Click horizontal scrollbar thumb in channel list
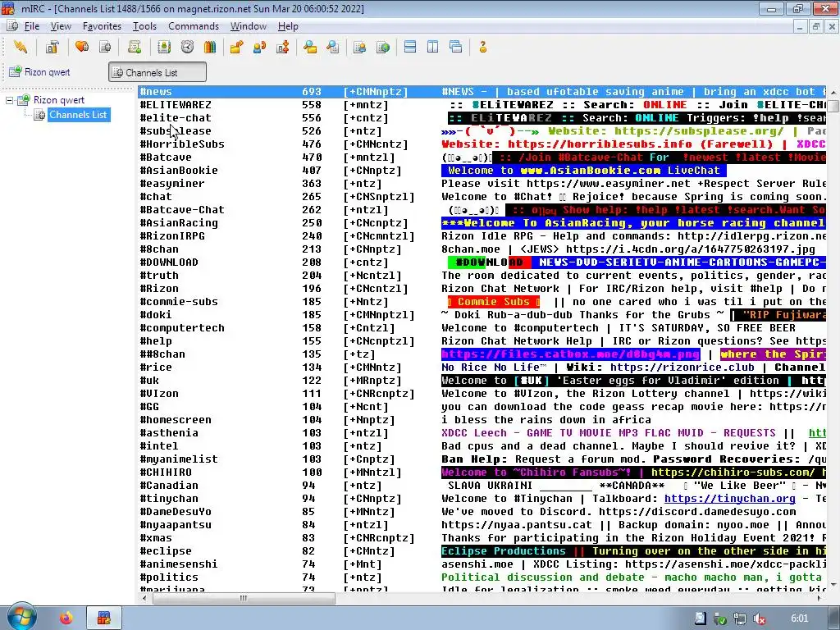Image resolution: width=840 pixels, height=630 pixels. coord(243,598)
